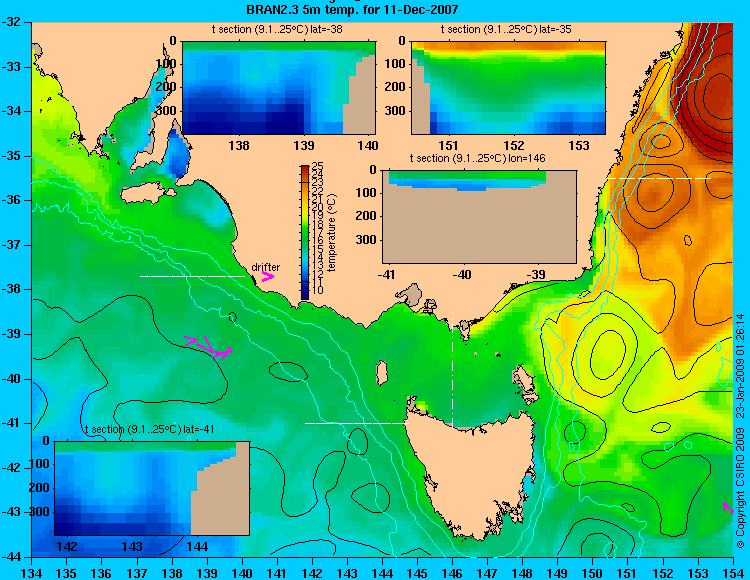Open the lat=-41 temperature section inset plot

pos(152,488)
